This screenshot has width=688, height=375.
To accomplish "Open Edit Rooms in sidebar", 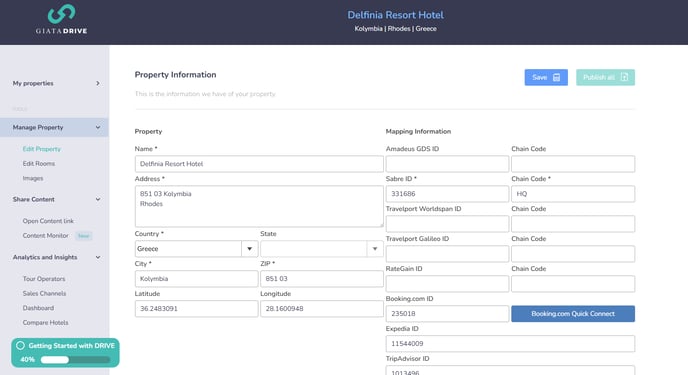I will coord(39,164).
